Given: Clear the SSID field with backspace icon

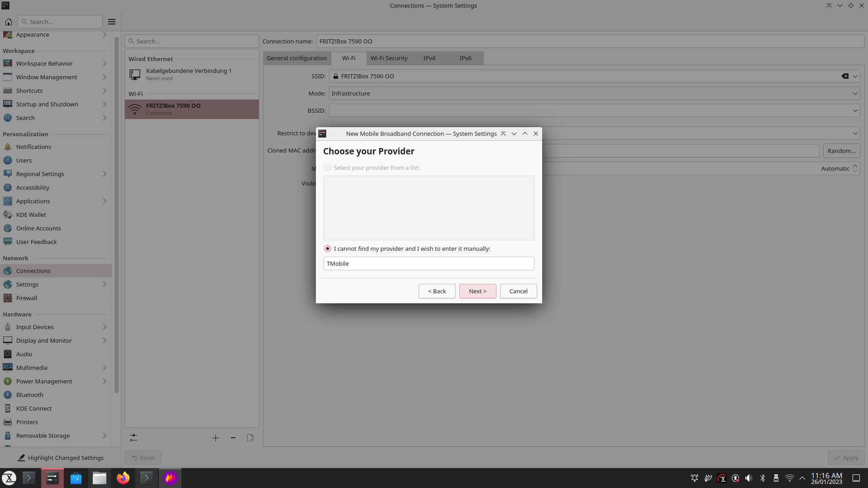Looking at the screenshot, I should tap(844, 76).
